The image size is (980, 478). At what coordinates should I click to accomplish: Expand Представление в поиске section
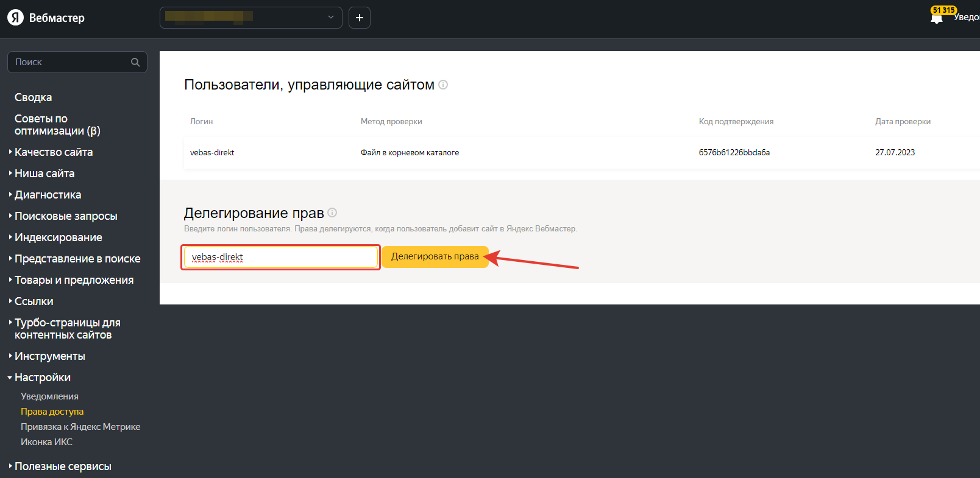click(x=77, y=259)
